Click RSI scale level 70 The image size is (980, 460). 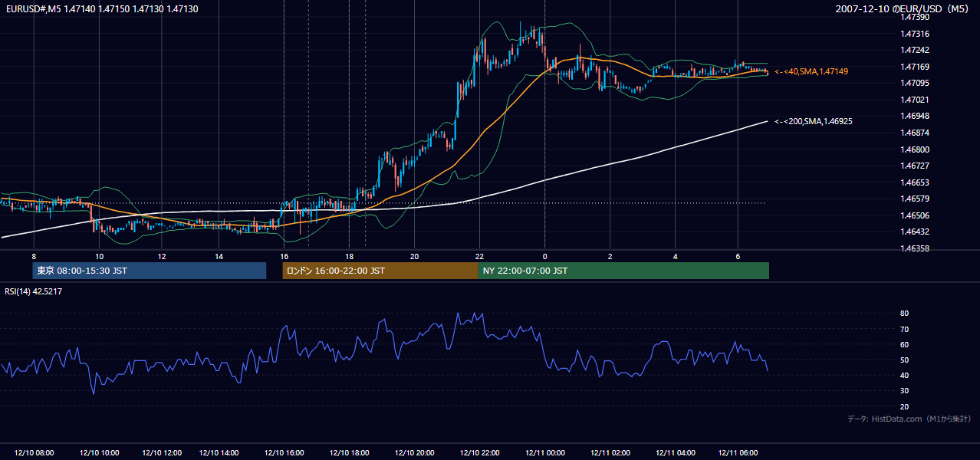click(x=905, y=329)
